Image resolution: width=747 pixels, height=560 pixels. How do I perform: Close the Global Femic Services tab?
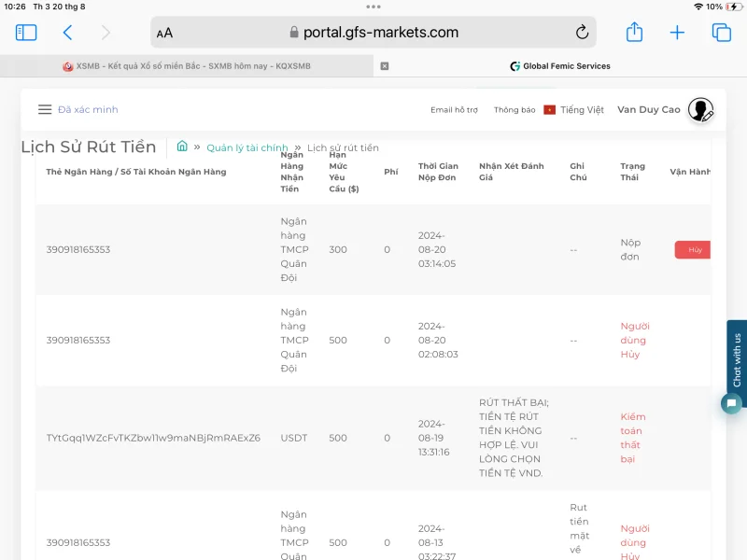385,66
